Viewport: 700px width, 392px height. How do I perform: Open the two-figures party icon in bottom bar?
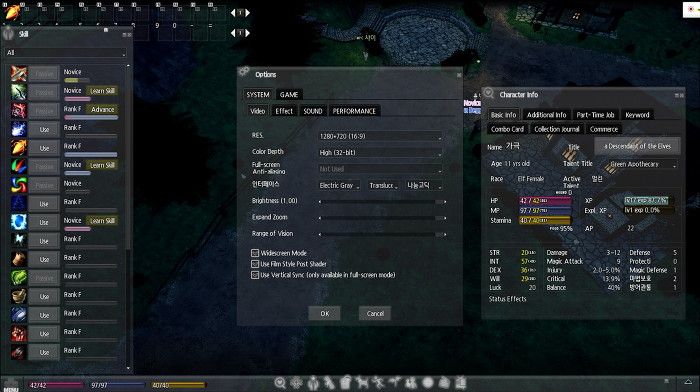411,383
